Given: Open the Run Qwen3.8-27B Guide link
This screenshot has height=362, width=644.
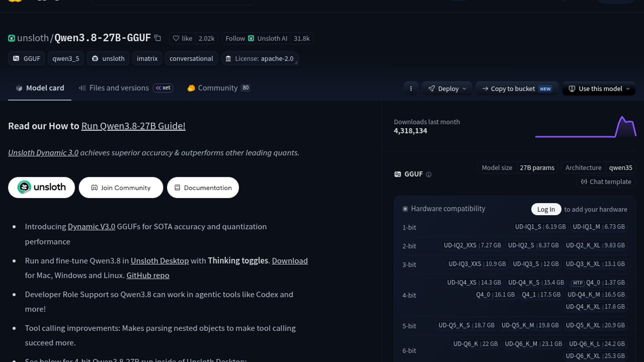Looking at the screenshot, I should point(133,126).
